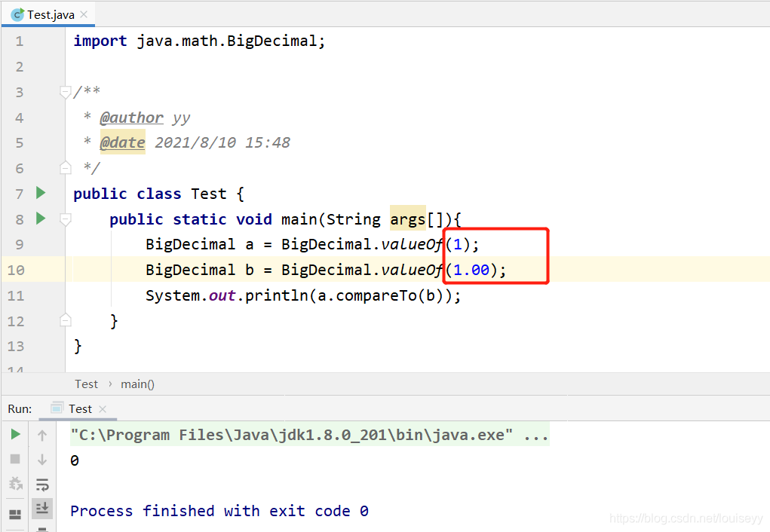Click the Down Stack Trace arrow in the Run panel
The image size is (770, 532).
tap(42, 460)
